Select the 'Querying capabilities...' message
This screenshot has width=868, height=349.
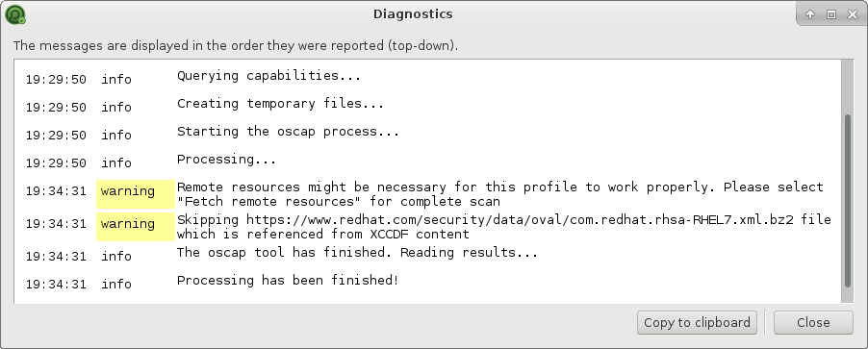(x=269, y=76)
